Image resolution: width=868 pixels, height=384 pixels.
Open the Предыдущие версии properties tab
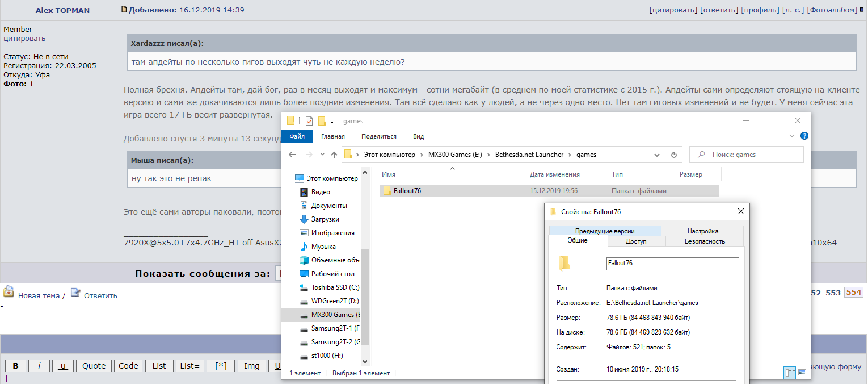point(605,231)
